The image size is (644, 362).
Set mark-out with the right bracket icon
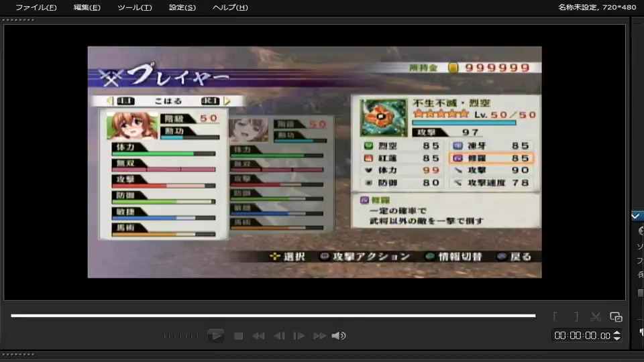click(576, 316)
